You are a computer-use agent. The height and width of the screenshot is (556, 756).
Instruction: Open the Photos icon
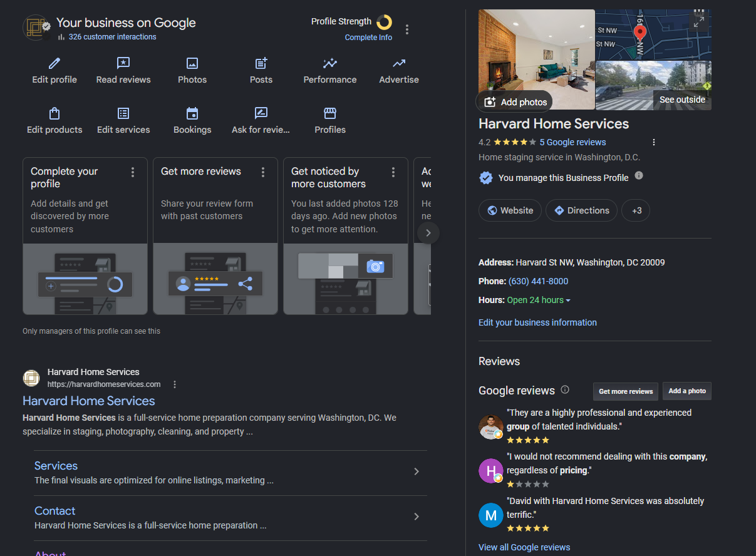(192, 63)
